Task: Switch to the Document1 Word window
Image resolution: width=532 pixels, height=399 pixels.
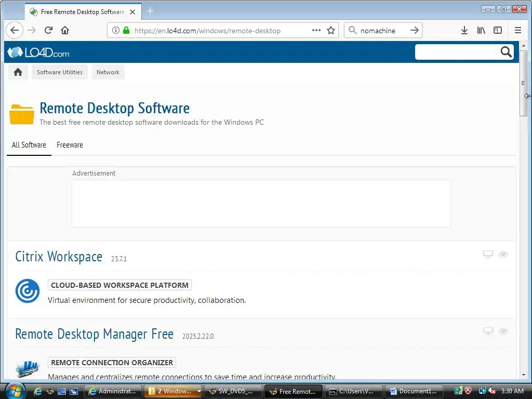Action: click(x=414, y=391)
